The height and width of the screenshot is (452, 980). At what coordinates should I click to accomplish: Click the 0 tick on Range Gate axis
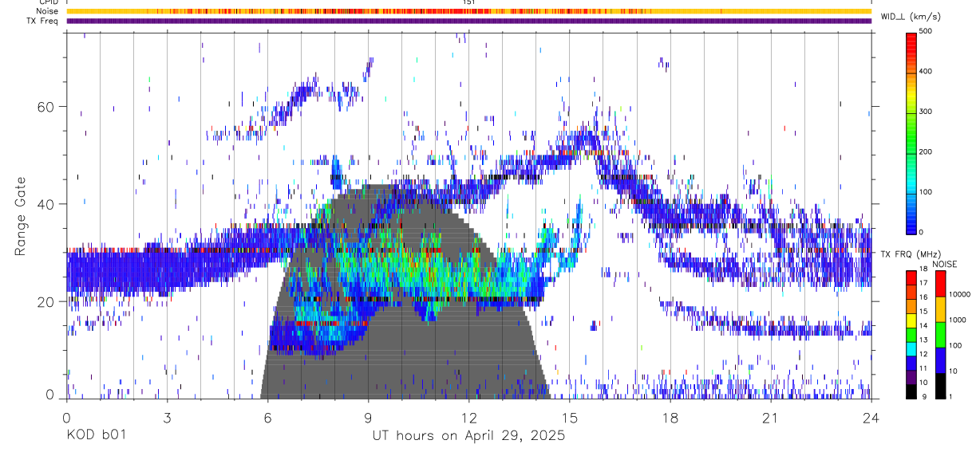(50, 395)
